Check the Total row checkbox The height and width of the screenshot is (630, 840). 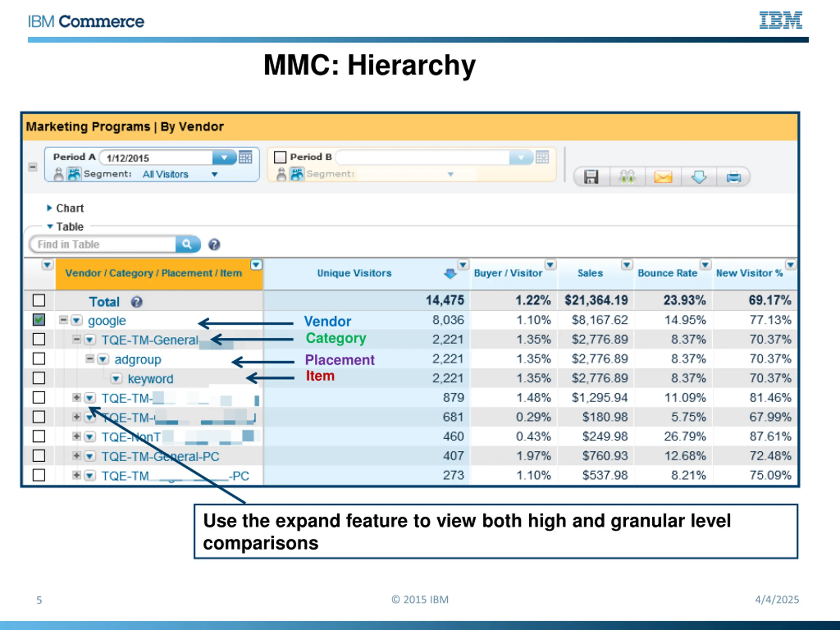click(x=39, y=300)
